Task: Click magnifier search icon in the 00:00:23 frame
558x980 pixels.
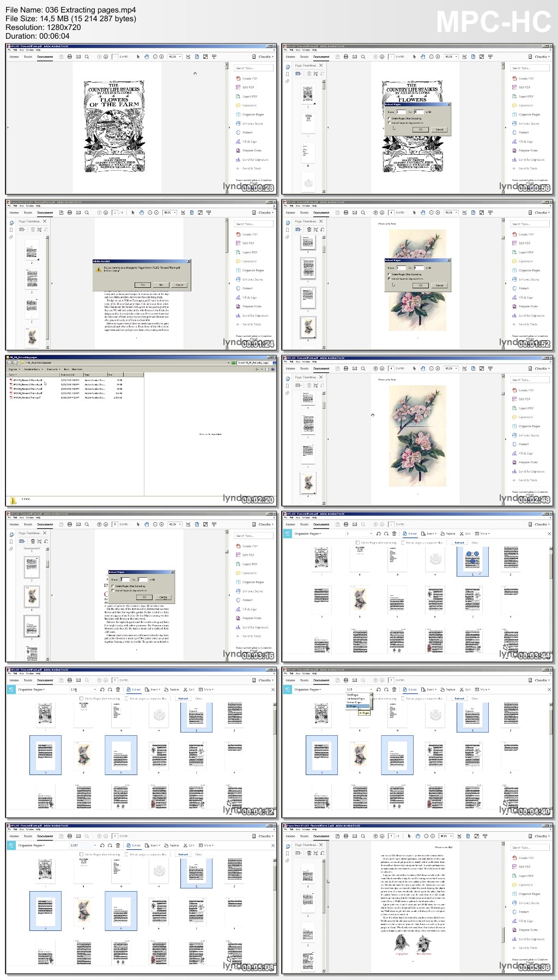Action: (x=87, y=57)
